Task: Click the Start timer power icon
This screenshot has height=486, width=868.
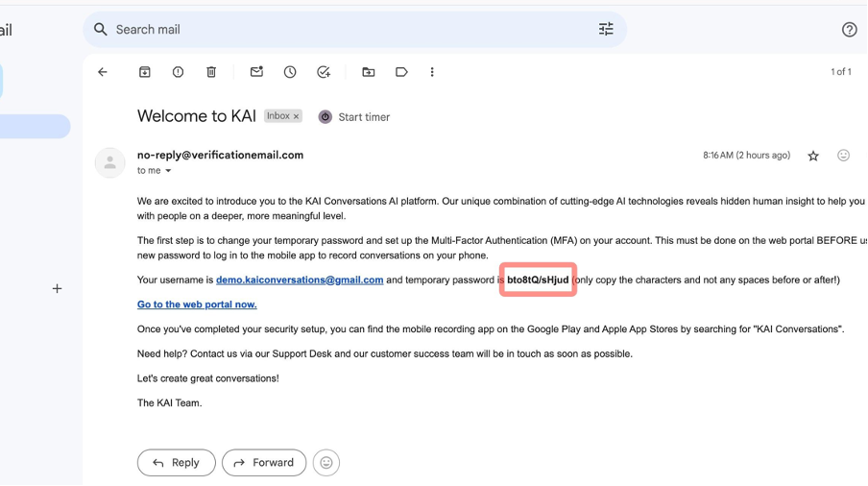Action: [x=325, y=117]
